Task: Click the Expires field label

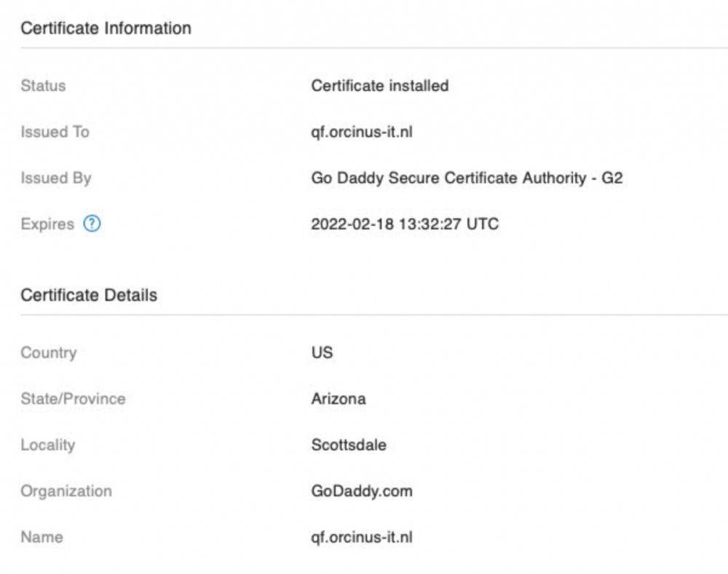Action: [47, 224]
